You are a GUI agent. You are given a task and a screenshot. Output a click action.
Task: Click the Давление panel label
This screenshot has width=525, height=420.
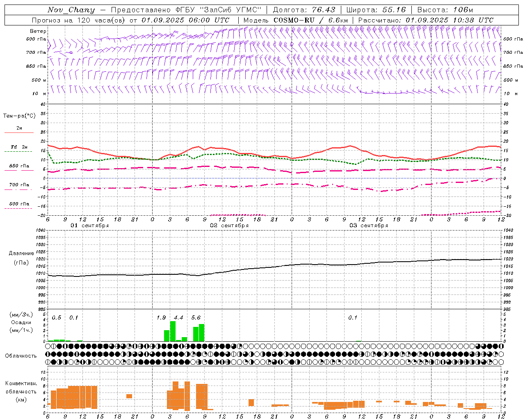click(21, 253)
